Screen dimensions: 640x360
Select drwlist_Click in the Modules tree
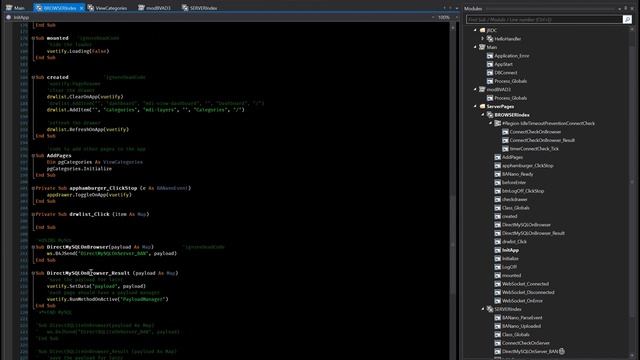click(x=514, y=242)
